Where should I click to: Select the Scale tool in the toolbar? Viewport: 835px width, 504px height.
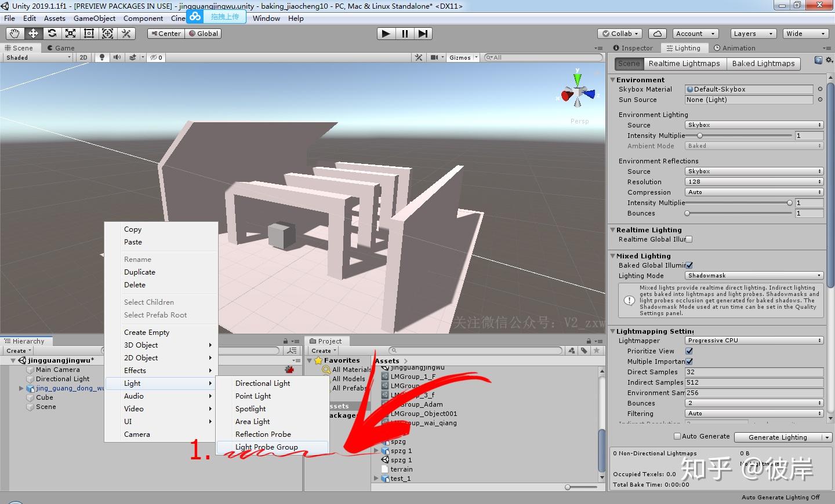pos(70,34)
